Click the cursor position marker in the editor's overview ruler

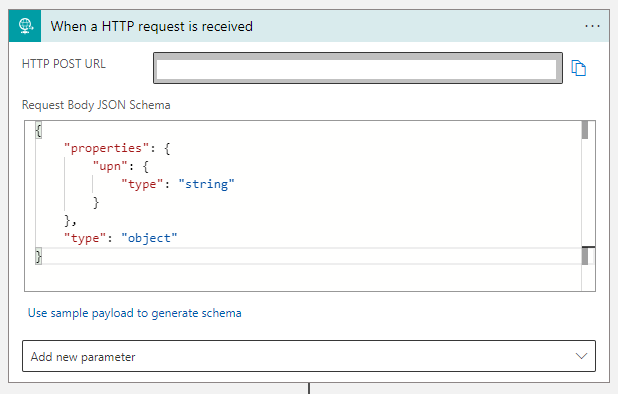coord(585,256)
